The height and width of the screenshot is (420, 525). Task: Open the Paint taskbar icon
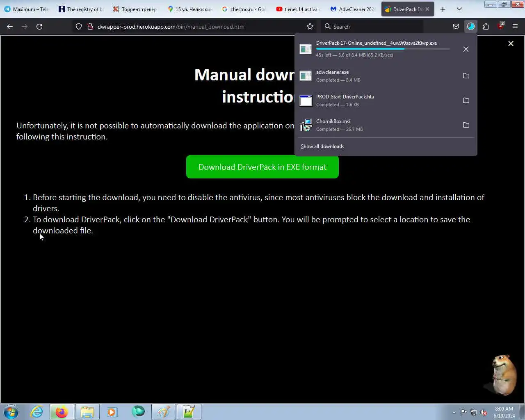[x=164, y=412]
